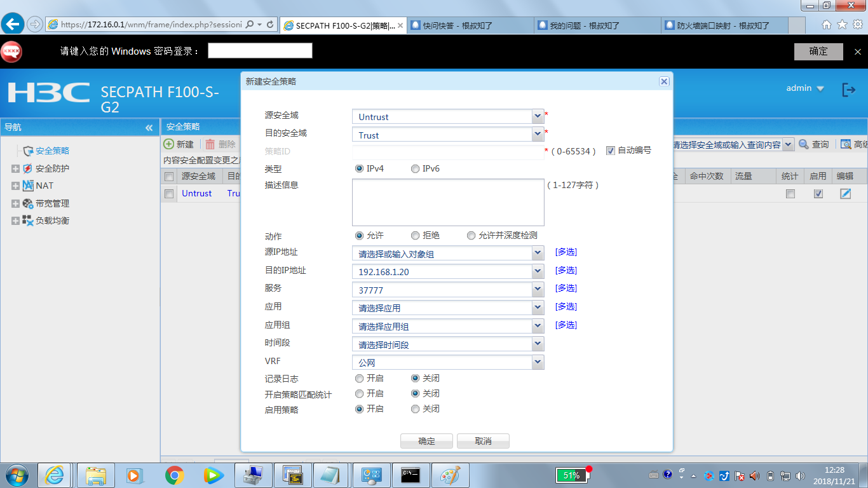Open the admin user dropdown menu

[805, 88]
